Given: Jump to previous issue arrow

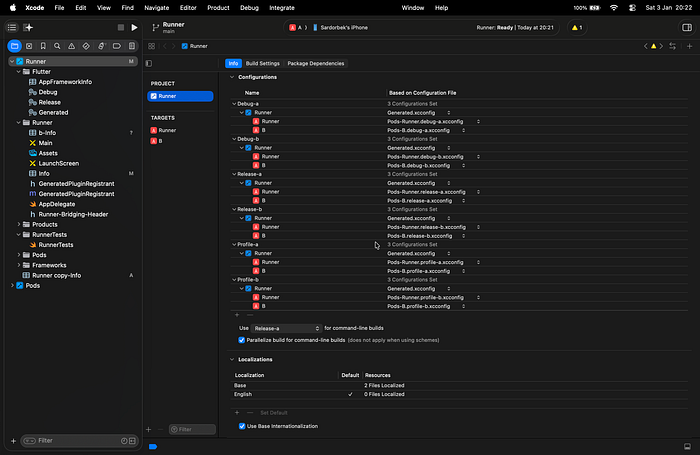Looking at the screenshot, I should (646, 46).
